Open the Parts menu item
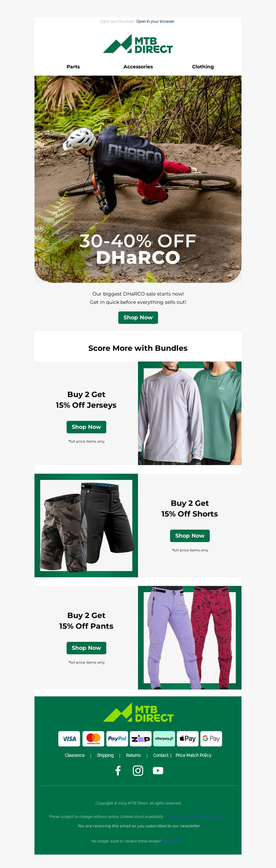 tap(73, 67)
